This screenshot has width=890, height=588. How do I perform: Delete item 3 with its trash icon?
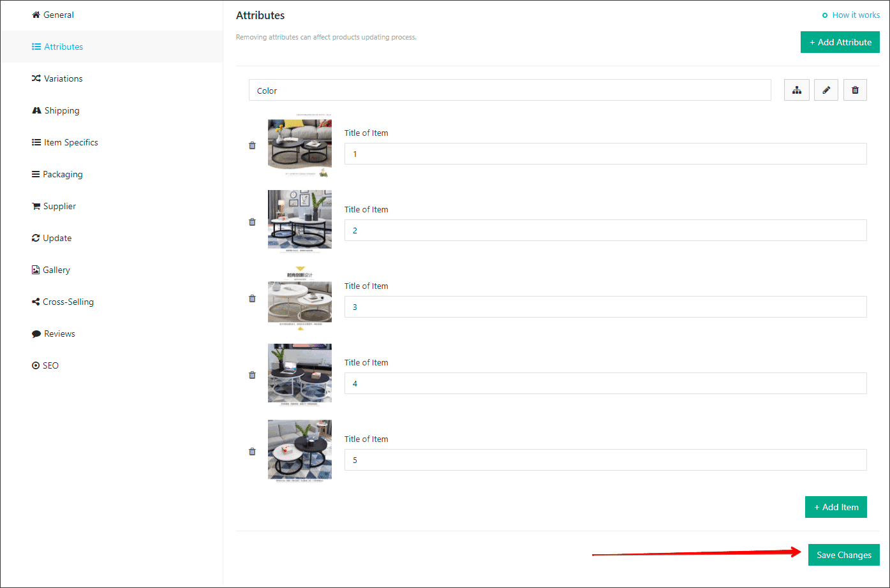(x=252, y=298)
